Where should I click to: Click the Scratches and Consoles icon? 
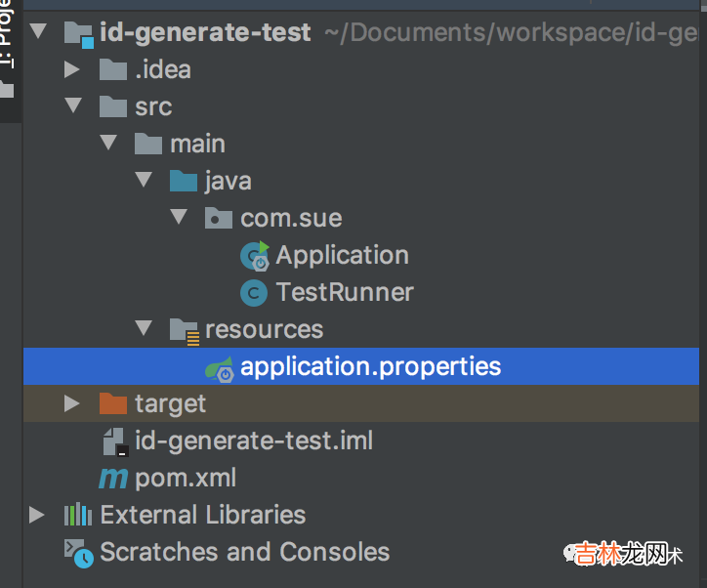click(78, 552)
